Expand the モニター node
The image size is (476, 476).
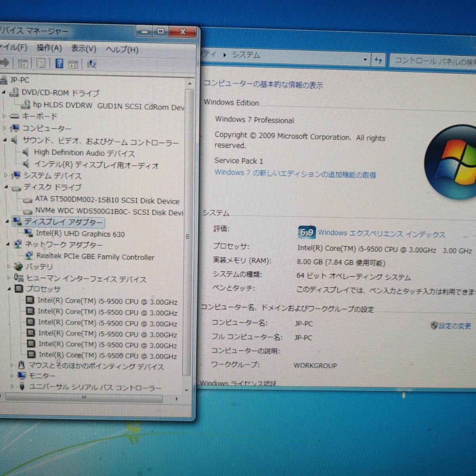(x=12, y=375)
